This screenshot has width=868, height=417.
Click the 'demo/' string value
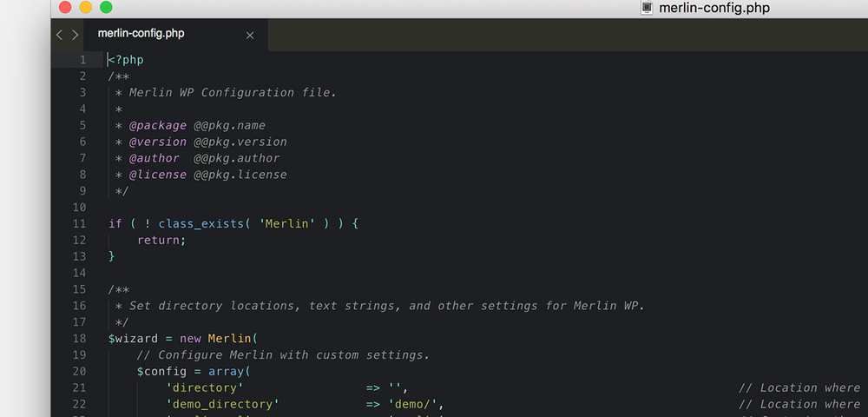pos(412,404)
